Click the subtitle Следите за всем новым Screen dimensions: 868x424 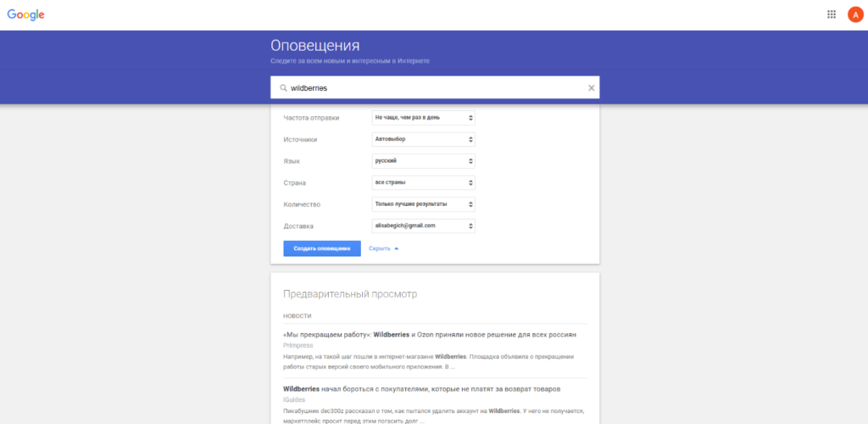point(350,61)
